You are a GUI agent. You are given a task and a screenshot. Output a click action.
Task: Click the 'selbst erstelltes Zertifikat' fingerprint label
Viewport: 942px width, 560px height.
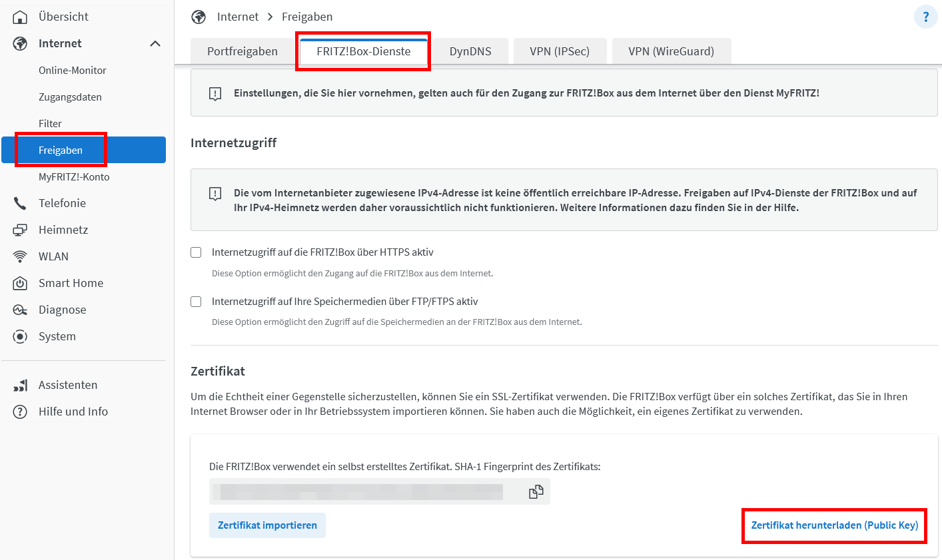(405, 467)
